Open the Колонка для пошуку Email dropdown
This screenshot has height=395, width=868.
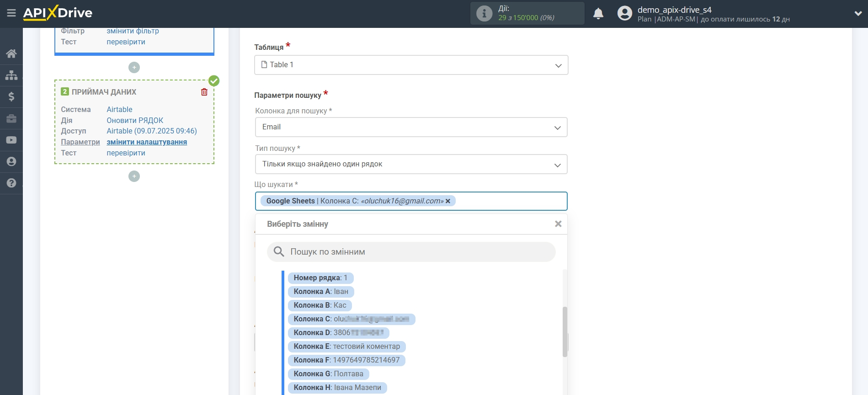click(411, 127)
